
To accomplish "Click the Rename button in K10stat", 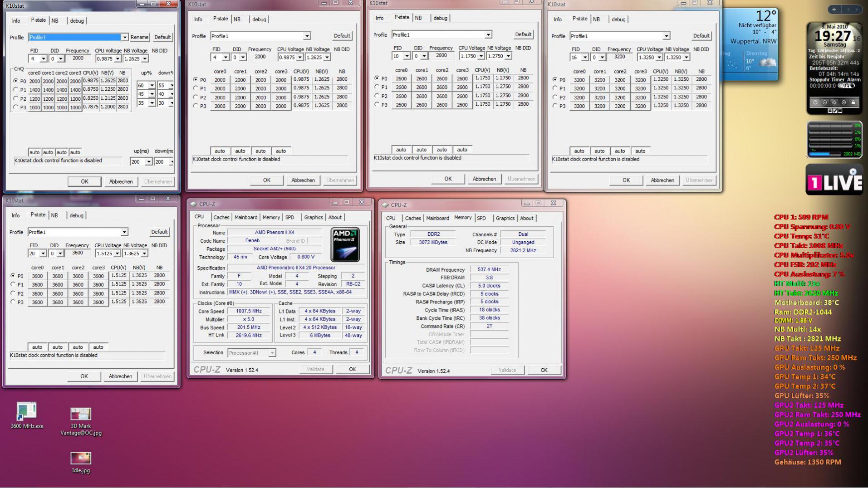I will pyautogui.click(x=139, y=37).
